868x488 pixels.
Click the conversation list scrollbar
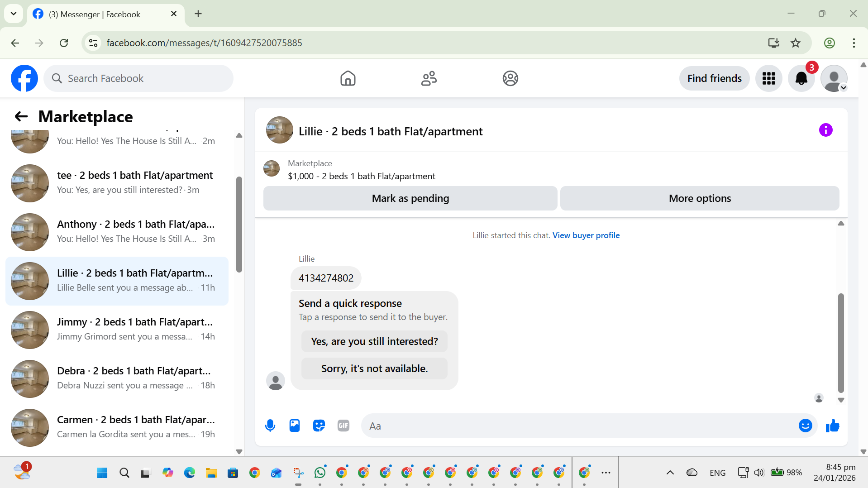(239, 225)
